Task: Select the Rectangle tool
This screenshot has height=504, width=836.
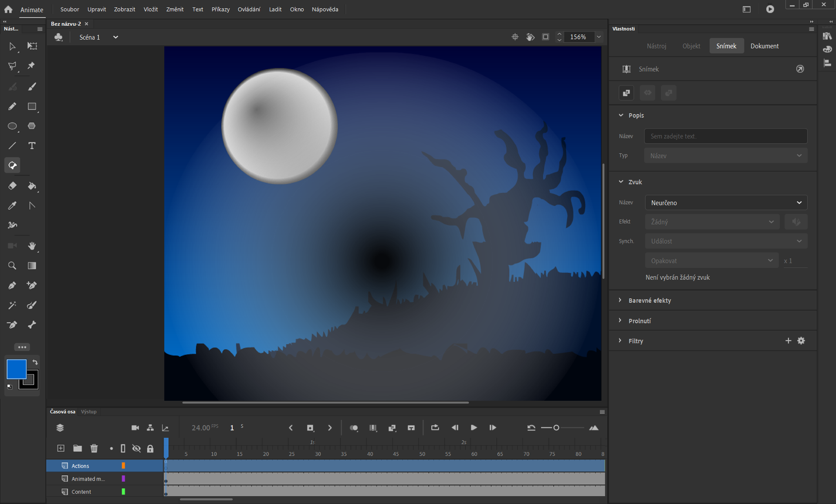Action: click(32, 107)
